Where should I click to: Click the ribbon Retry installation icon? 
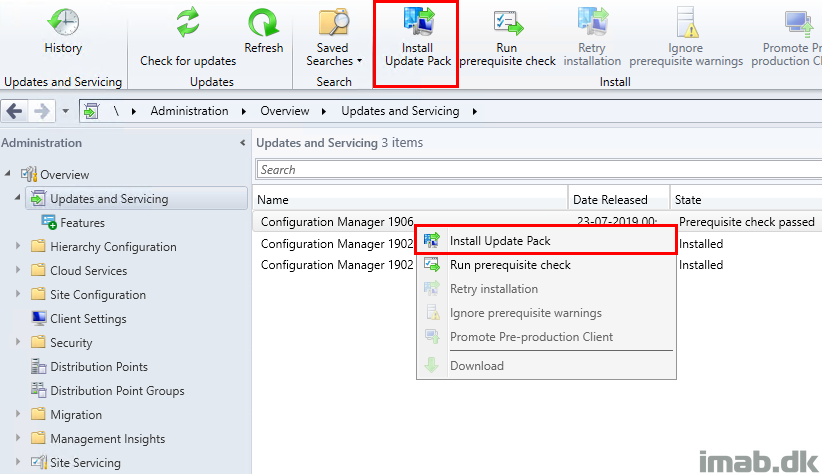pyautogui.click(x=592, y=22)
